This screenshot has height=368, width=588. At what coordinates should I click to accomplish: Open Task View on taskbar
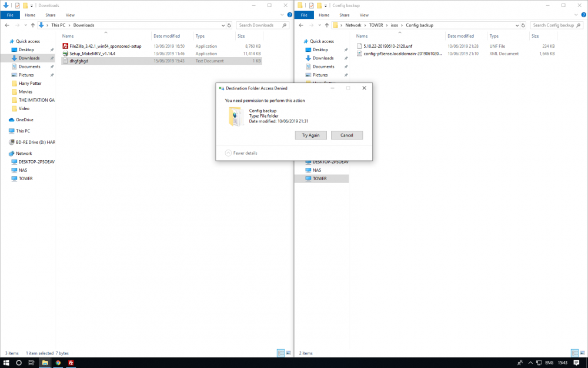32,363
